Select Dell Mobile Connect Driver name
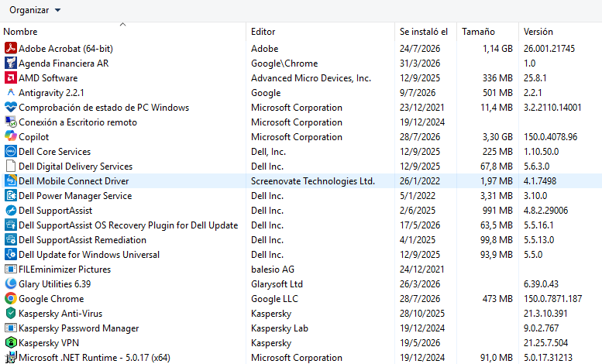This screenshot has width=602, height=364. 74,181
